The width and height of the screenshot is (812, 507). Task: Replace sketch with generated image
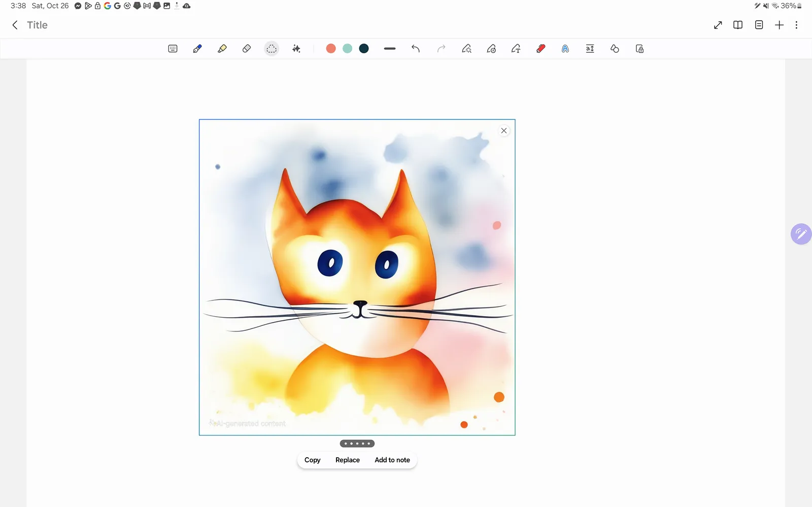(348, 460)
